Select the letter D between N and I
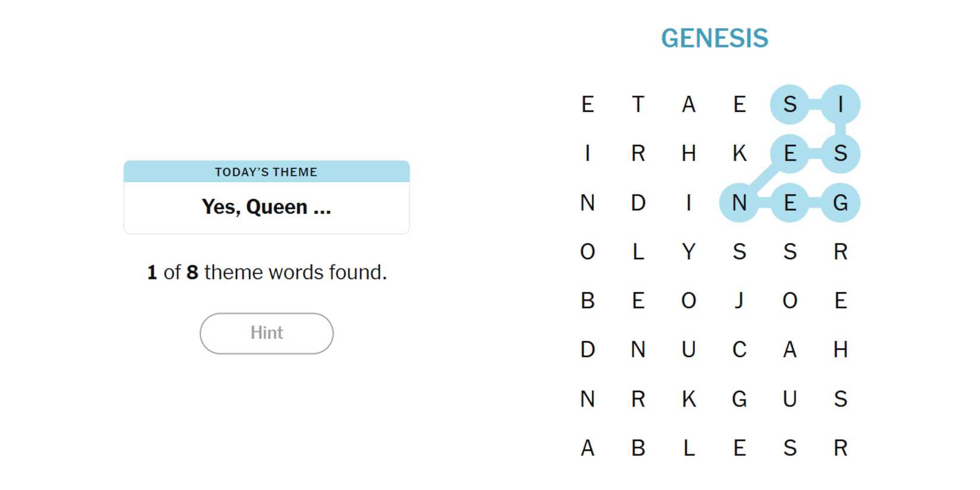Screen dimensions: 980x490 pos(638,203)
